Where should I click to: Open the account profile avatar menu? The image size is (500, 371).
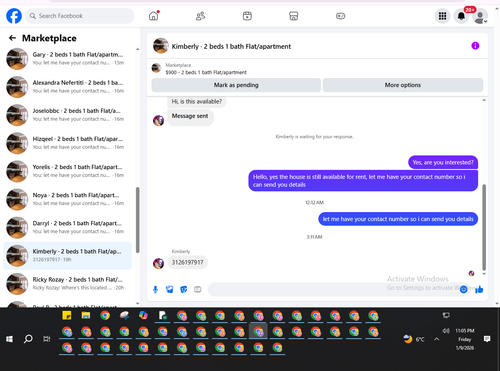point(480,17)
